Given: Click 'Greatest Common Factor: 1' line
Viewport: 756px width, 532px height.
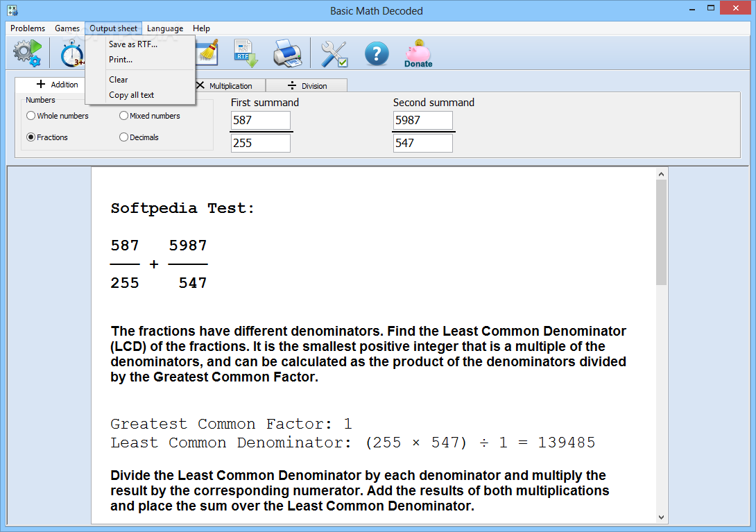Looking at the screenshot, I should (x=232, y=424).
